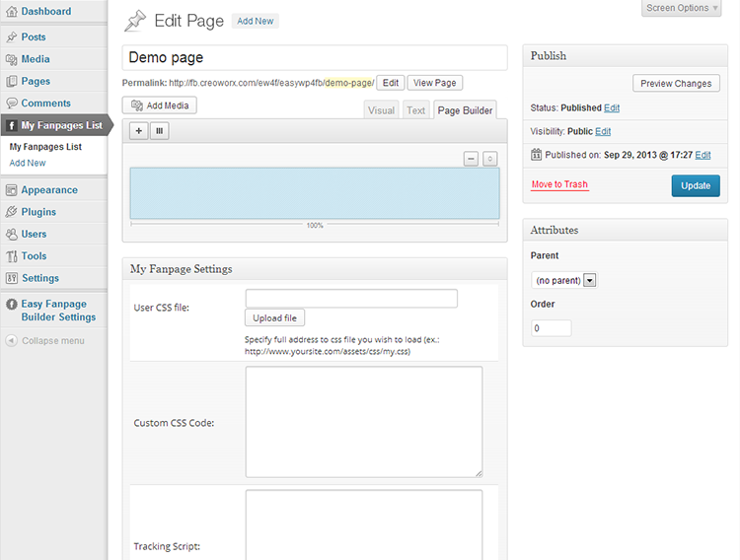The width and height of the screenshot is (740, 560).
Task: Click the Custom CSS Code textarea
Action: pyautogui.click(x=364, y=422)
